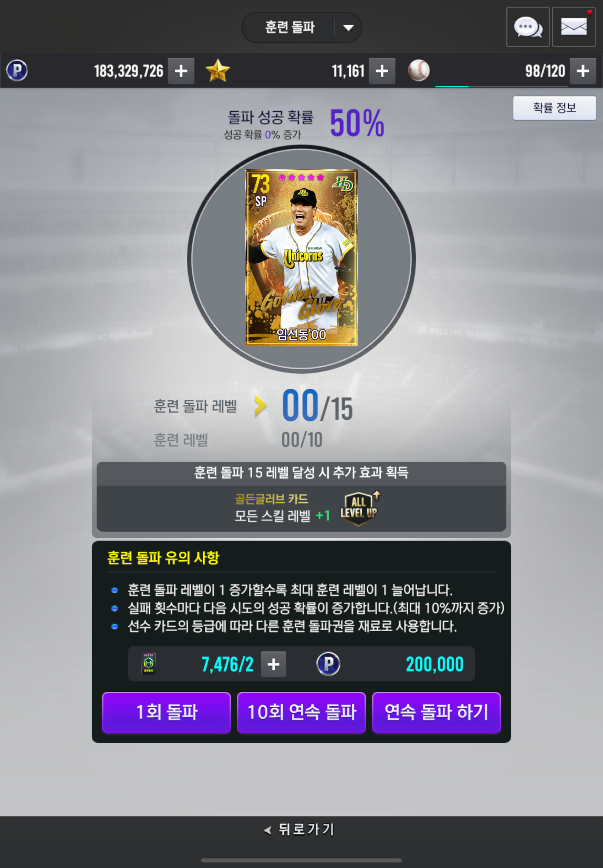The height and width of the screenshot is (868, 603).
Task: Go back with 뒤로가기
Action: [x=299, y=829]
